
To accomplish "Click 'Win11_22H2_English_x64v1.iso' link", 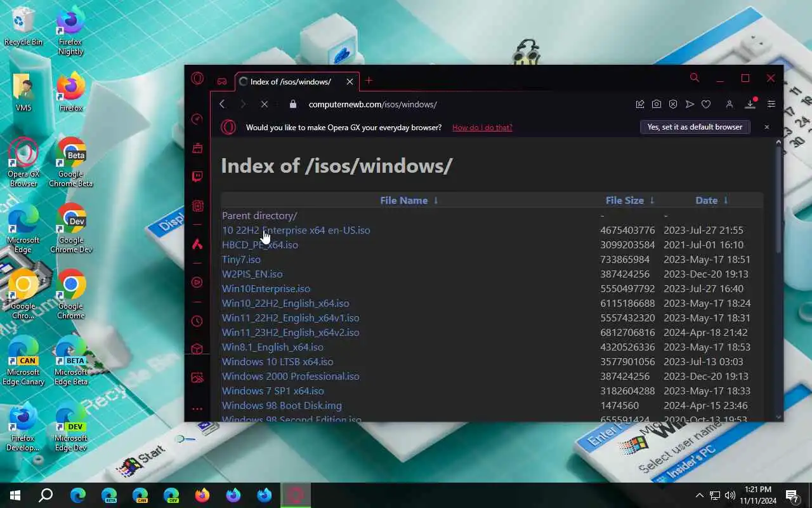I will 291,317.
